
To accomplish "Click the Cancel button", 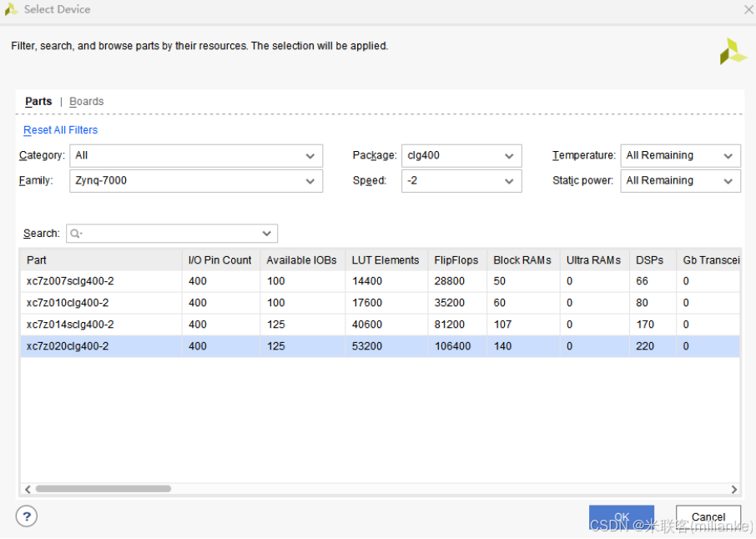I will point(708,516).
